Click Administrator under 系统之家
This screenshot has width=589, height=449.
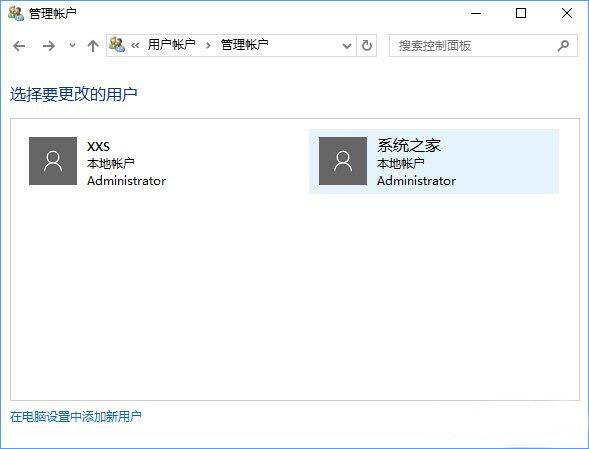pos(416,181)
